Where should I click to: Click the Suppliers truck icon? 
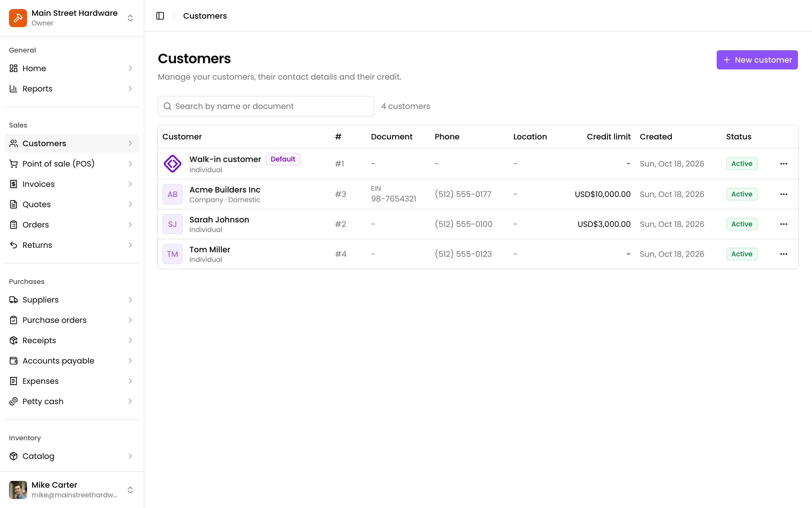[x=14, y=300]
